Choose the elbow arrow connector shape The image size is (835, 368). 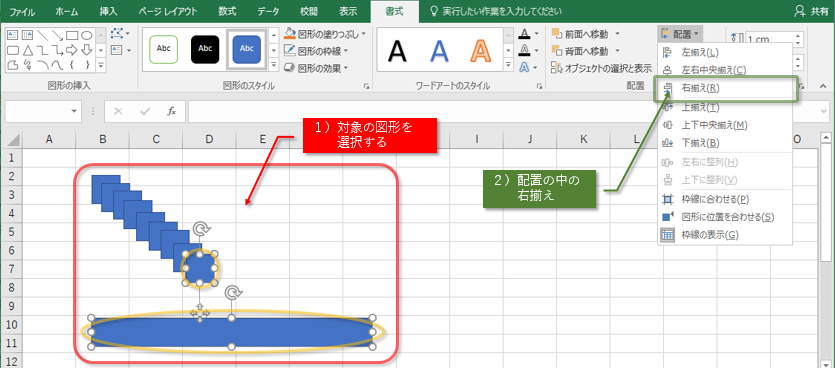click(x=57, y=50)
